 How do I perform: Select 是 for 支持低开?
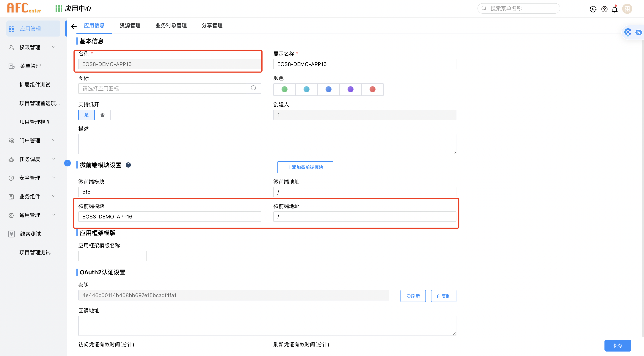(x=87, y=115)
